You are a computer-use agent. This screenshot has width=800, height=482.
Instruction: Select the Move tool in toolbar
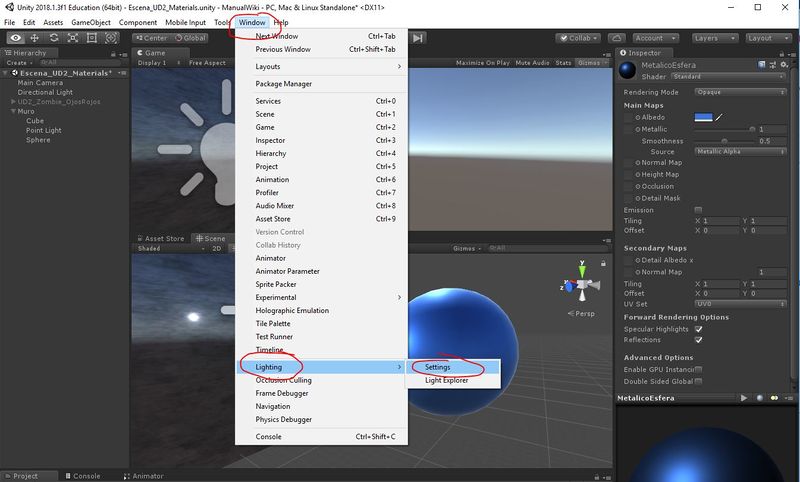pos(35,38)
